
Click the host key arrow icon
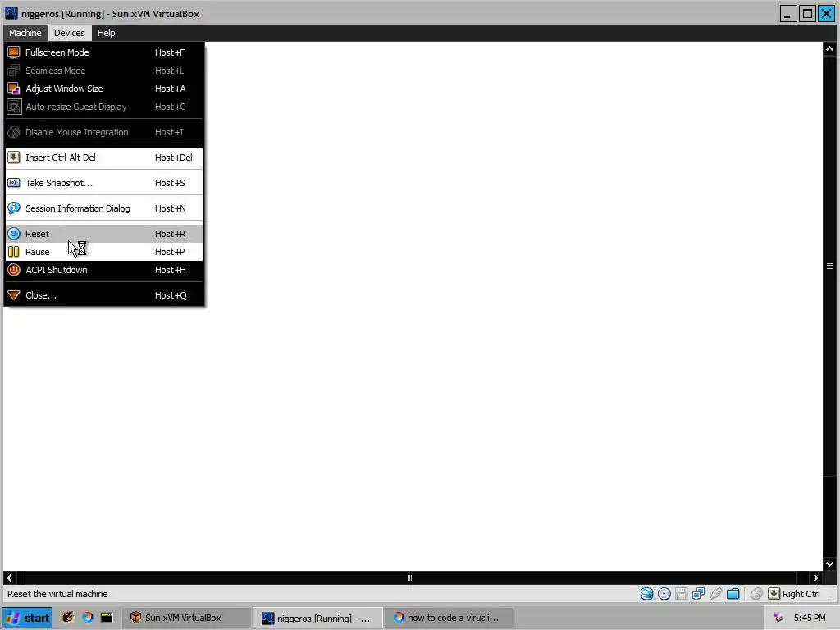click(774, 594)
